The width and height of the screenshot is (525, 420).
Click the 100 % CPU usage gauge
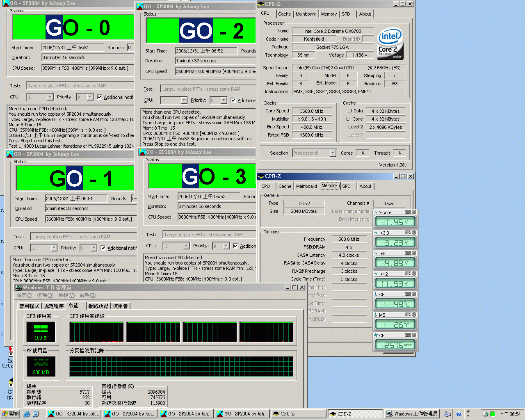pyautogui.click(x=41, y=333)
